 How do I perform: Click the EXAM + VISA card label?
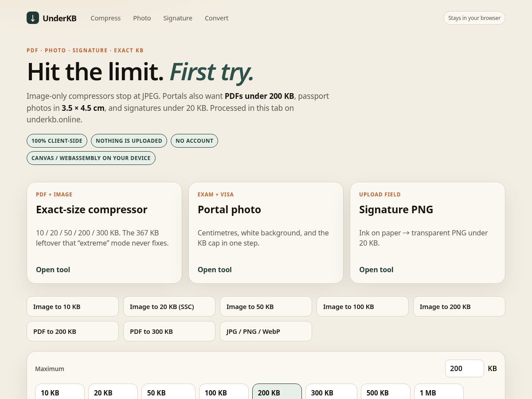(x=215, y=194)
